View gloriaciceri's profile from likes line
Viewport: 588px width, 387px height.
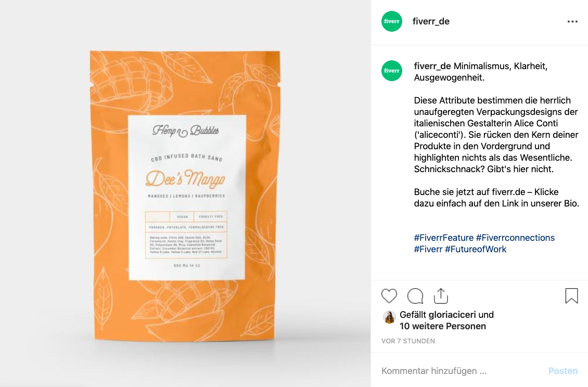tap(452, 315)
